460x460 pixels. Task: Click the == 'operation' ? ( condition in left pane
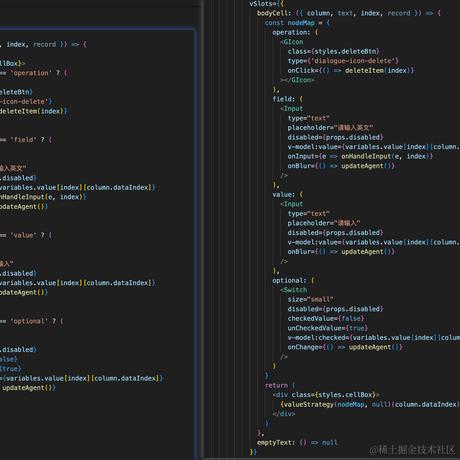pos(33,73)
